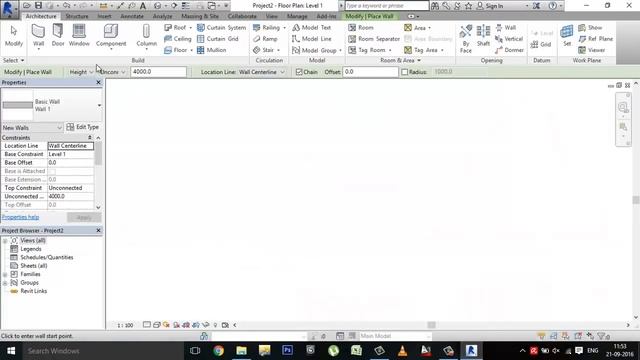This screenshot has height=360, width=640.
Task: Open the Basic Wall type selector
Action: pyautogui.click(x=51, y=105)
